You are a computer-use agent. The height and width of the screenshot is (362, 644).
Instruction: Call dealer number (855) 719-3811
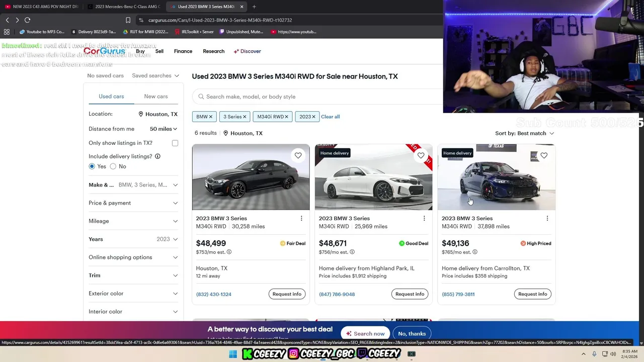458,294
